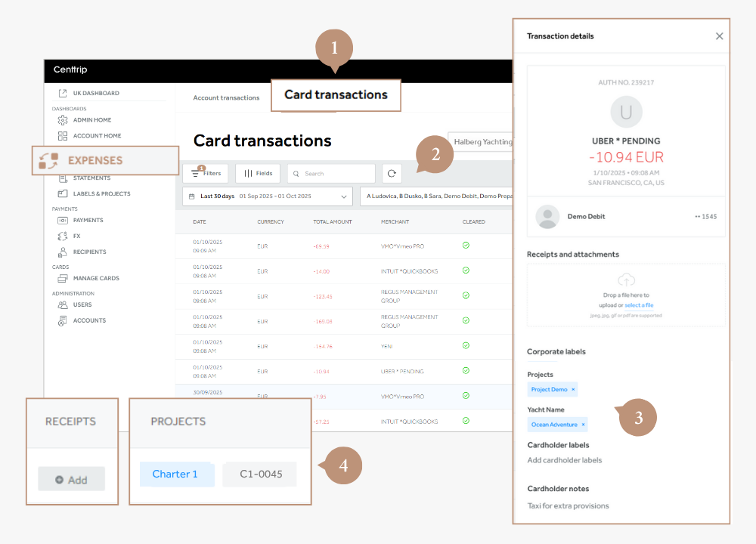Open the Halberg Yachting account dropdown
The image size is (756, 544).
(x=481, y=142)
